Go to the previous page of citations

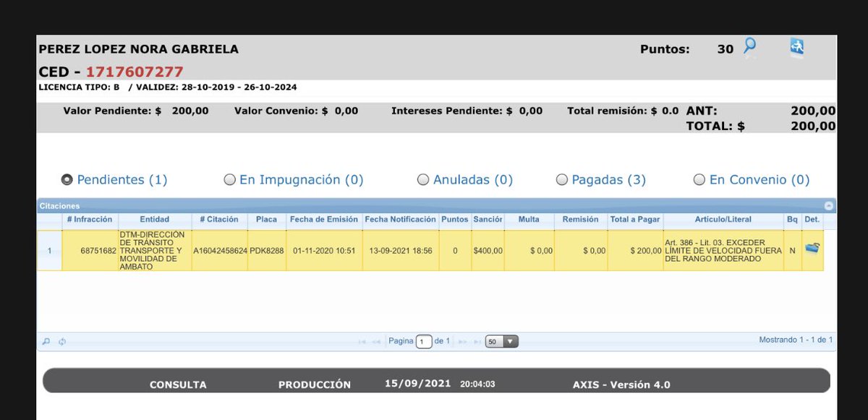tap(377, 341)
